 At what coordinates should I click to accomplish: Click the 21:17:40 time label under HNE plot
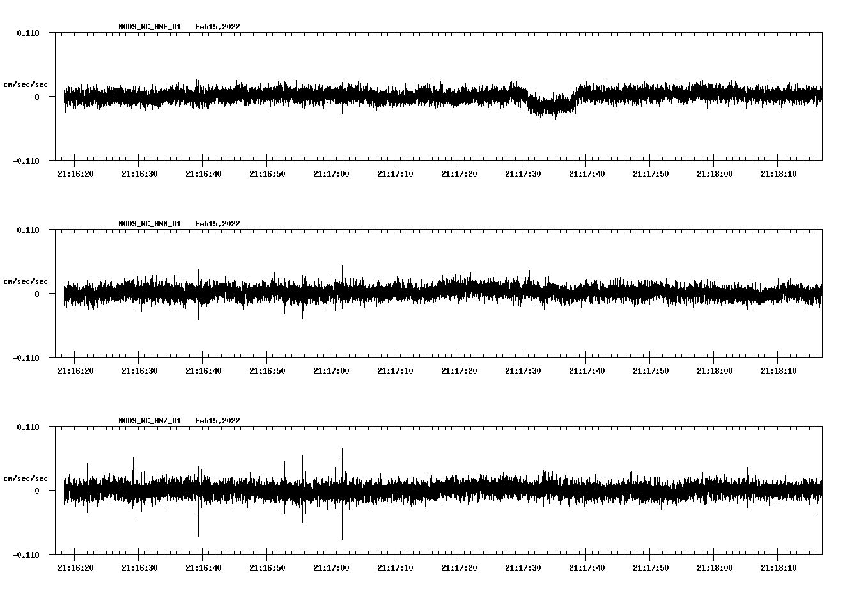click(x=587, y=174)
